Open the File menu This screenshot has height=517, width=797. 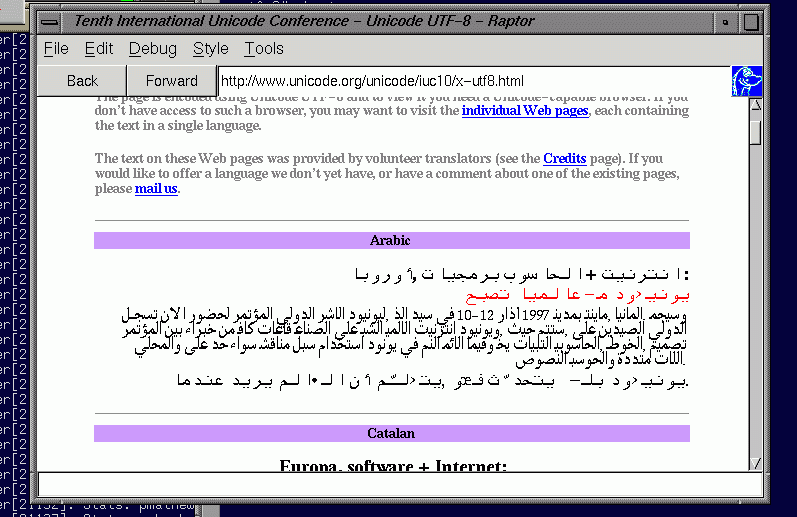tap(56, 49)
